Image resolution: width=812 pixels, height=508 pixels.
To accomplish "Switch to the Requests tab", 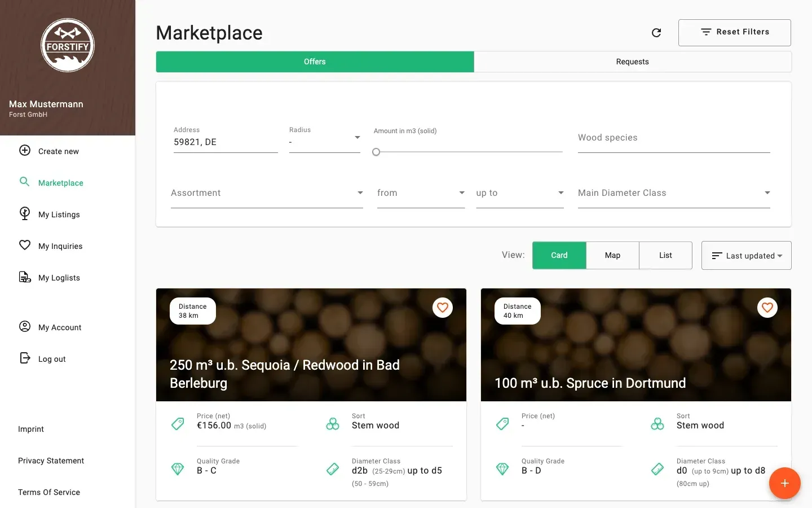I will pos(632,62).
